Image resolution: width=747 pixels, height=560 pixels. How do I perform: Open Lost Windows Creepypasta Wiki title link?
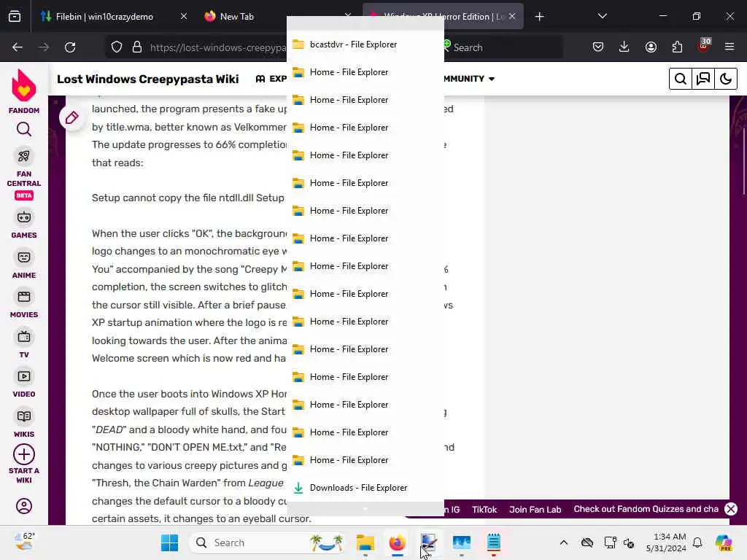(x=147, y=79)
